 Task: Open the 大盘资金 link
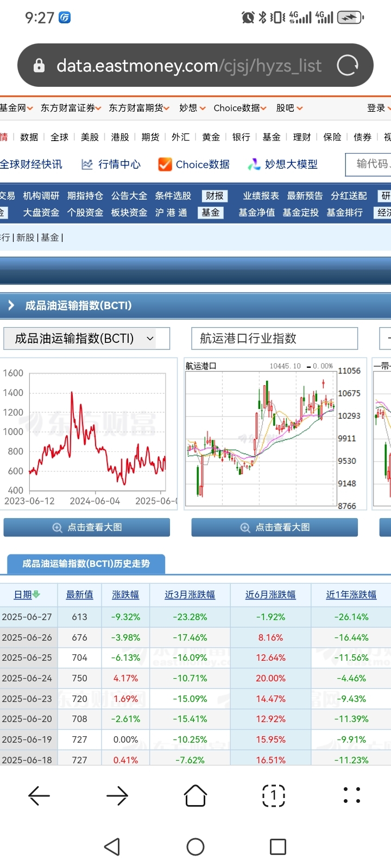(41, 213)
